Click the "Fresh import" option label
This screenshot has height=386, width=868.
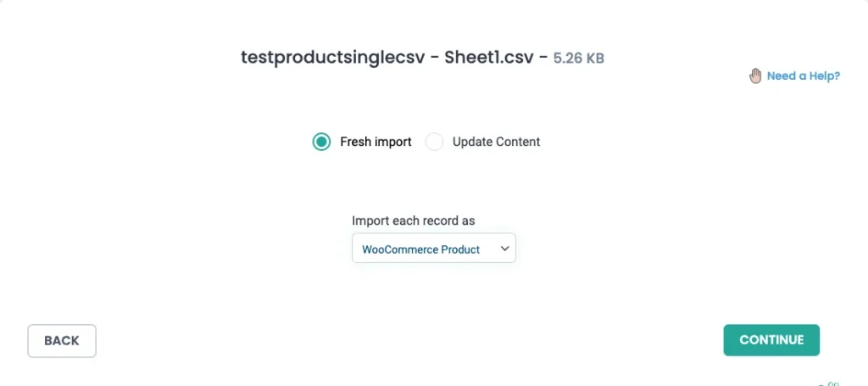click(376, 142)
